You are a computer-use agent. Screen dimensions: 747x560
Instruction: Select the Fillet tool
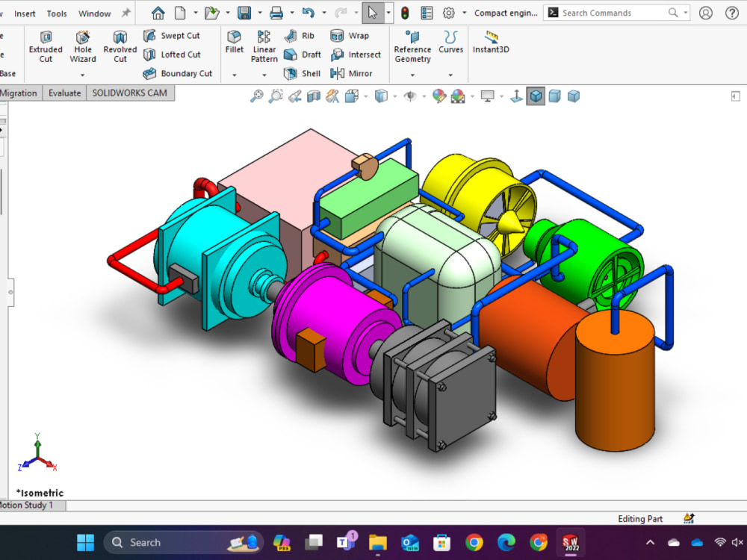tap(234, 43)
